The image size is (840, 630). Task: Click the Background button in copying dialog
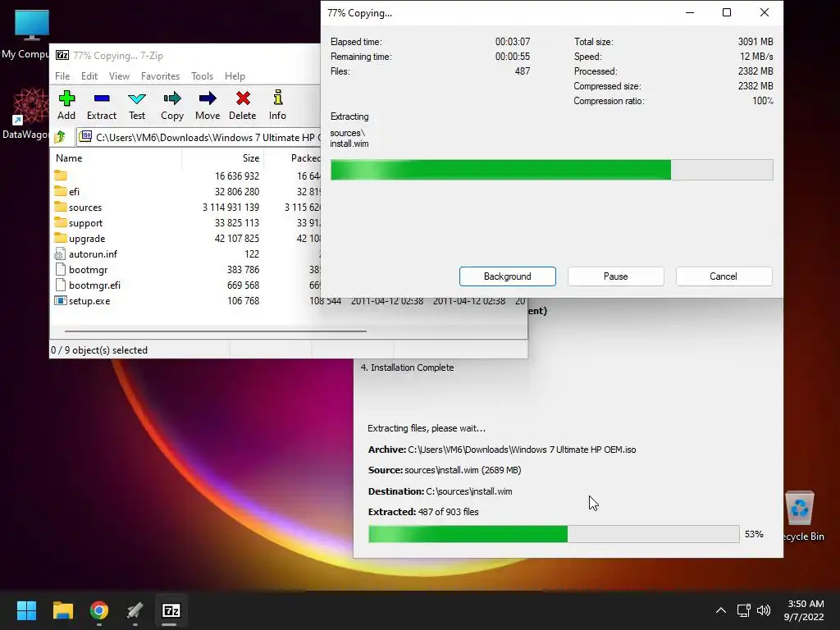pos(507,276)
